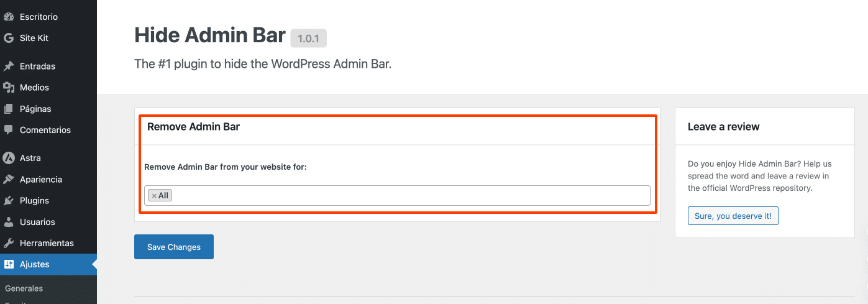Open the Remove Admin Bar roles selector
The image size is (868, 304).
(x=410, y=195)
